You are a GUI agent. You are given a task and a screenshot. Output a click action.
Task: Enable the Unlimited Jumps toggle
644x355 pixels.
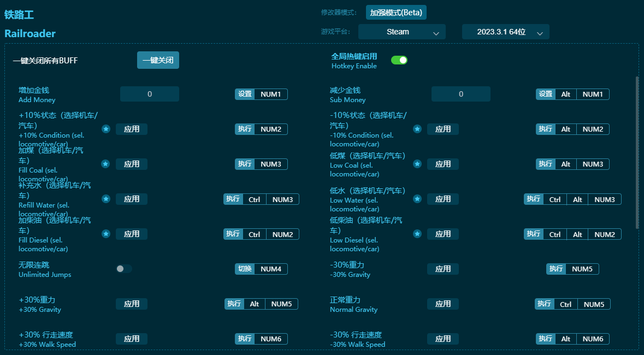124,269
